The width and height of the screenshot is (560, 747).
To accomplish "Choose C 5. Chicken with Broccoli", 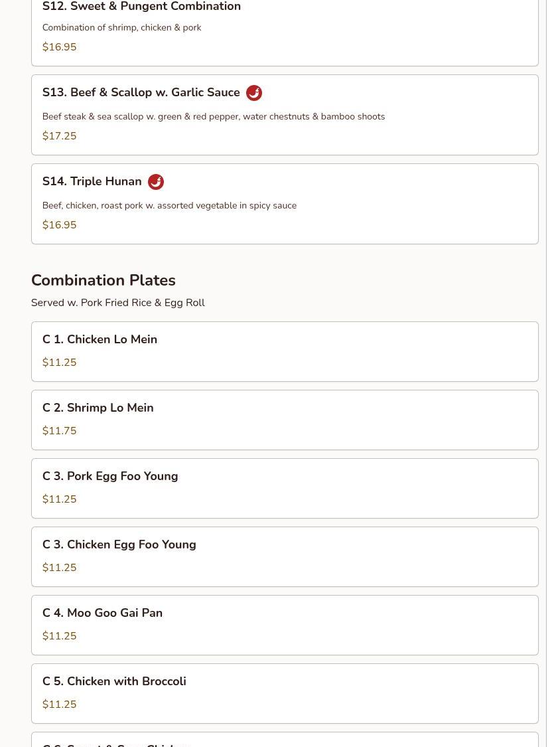I will click(113, 682).
